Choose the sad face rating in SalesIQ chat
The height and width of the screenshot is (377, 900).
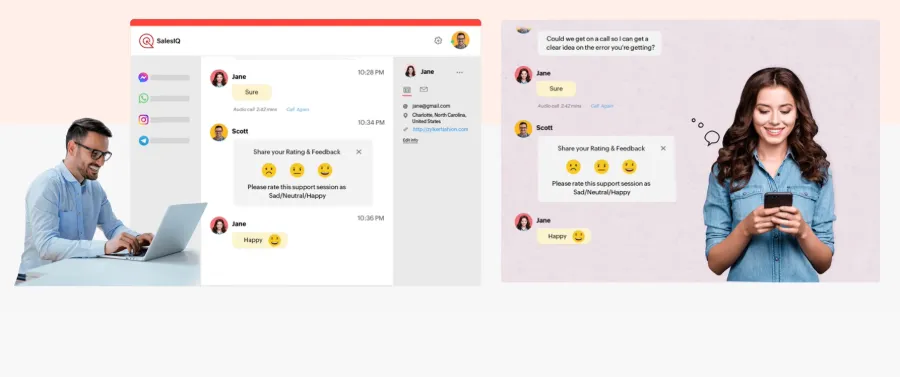click(x=269, y=170)
